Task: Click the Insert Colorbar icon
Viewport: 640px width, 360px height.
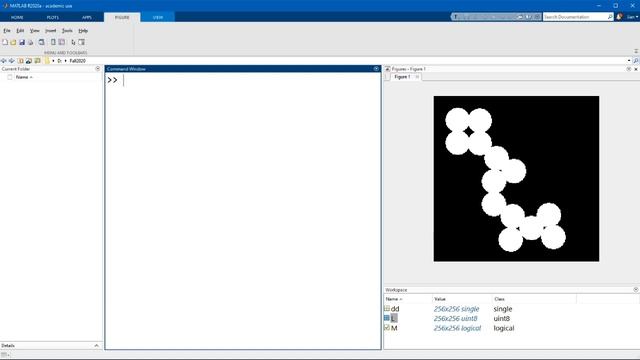Action: pos(53,42)
